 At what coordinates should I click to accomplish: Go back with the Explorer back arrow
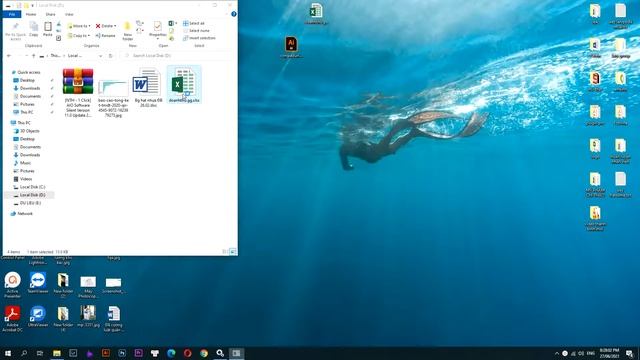[9, 56]
